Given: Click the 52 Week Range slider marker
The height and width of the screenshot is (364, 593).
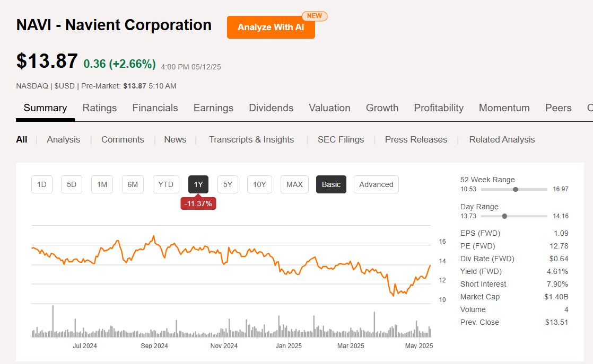Looking at the screenshot, I should tap(515, 189).
